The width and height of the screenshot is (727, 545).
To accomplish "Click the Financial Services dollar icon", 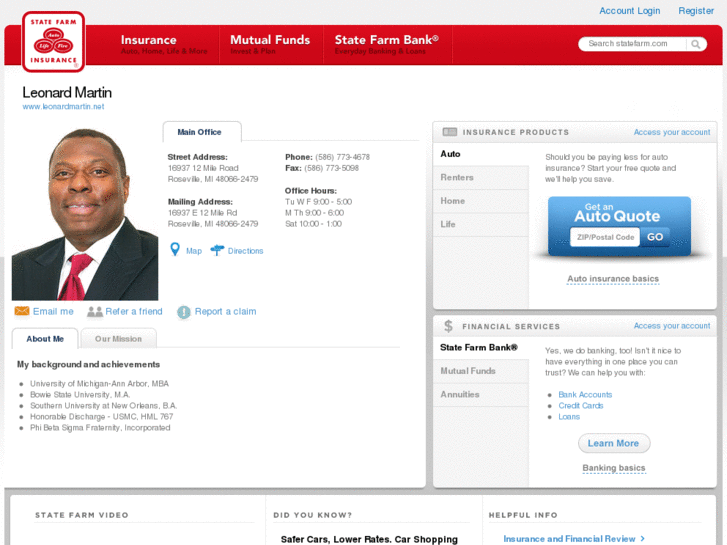I will pyautogui.click(x=448, y=326).
